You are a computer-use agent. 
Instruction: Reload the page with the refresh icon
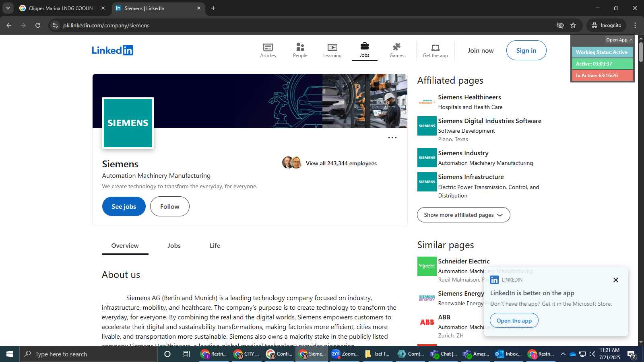click(38, 25)
